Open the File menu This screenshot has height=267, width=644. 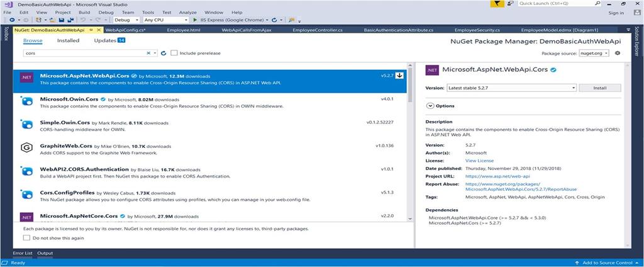(x=7, y=13)
